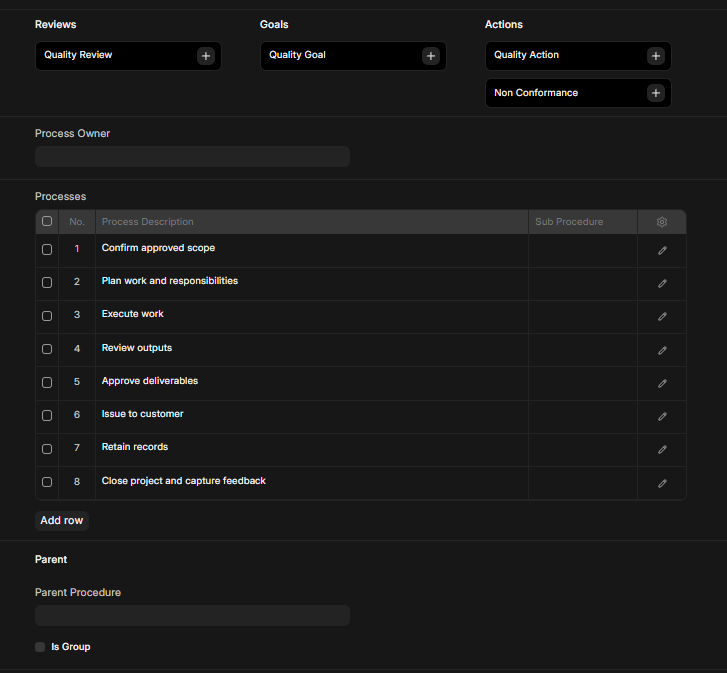727x673 pixels.
Task: Toggle select-all checkbox in Processes header
Action: click(47, 222)
